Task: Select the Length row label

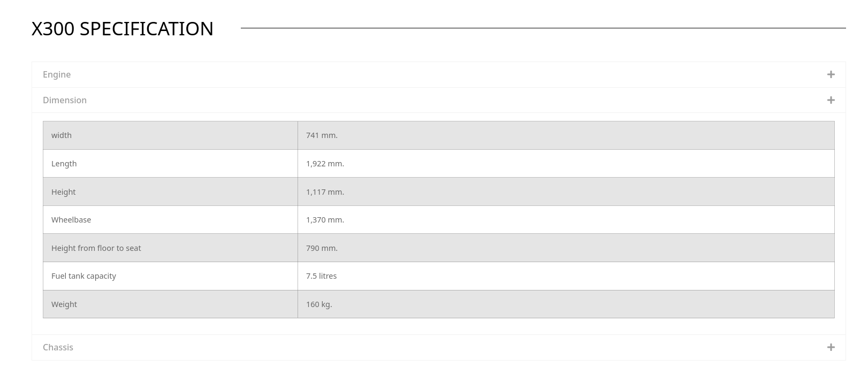Action: (x=64, y=164)
